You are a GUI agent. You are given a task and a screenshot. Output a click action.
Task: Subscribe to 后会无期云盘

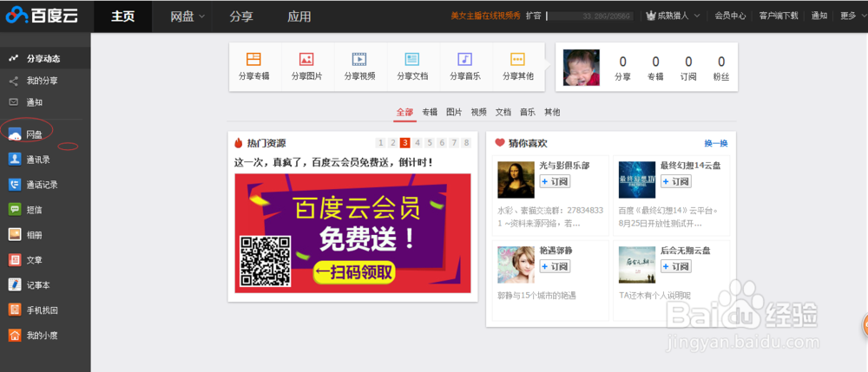click(675, 266)
